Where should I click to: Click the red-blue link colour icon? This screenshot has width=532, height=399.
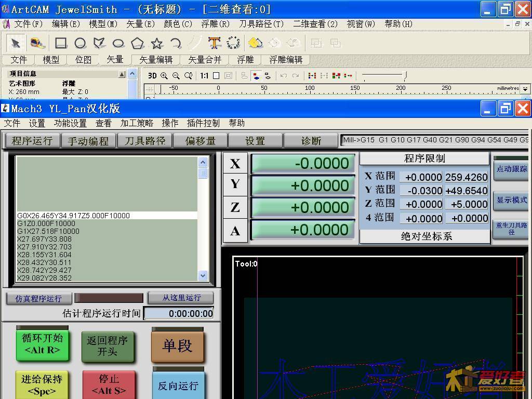click(312, 76)
